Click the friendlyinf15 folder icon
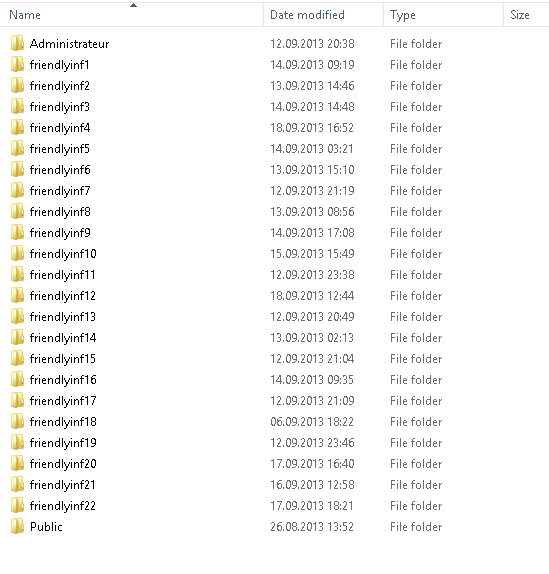Image resolution: width=549 pixels, height=574 pixels. click(17, 358)
